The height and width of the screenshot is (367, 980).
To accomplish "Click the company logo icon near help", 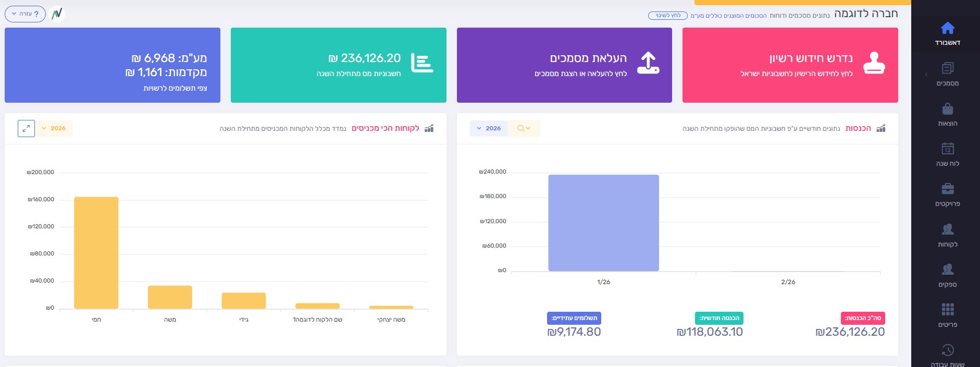I will (57, 14).
